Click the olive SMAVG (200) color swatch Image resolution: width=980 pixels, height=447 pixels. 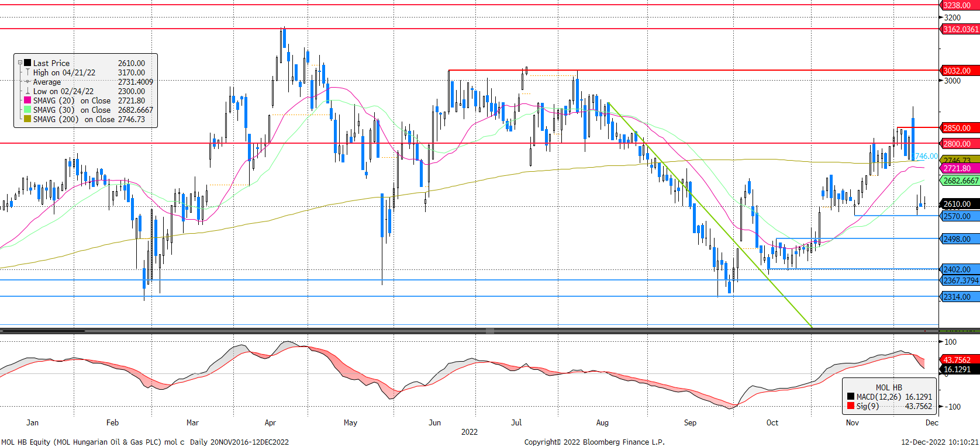pyautogui.click(x=27, y=119)
